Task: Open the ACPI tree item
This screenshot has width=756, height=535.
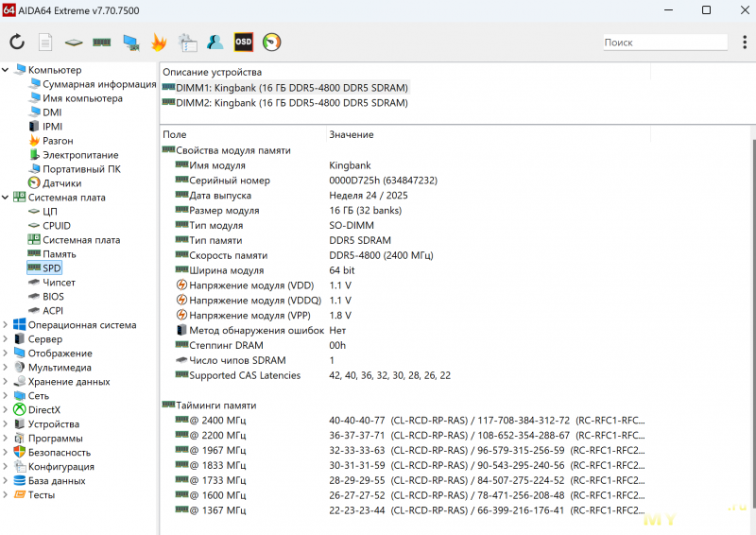Action: 53,311
